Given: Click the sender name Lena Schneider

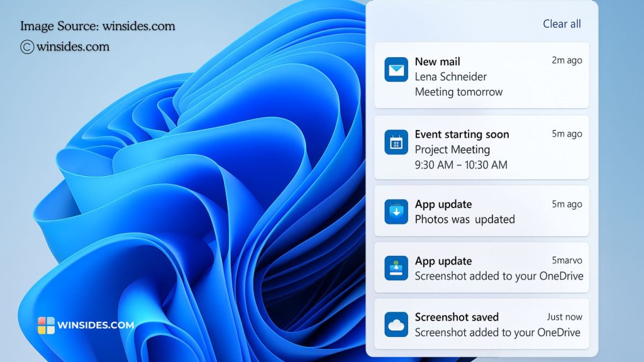Looking at the screenshot, I should (451, 77).
